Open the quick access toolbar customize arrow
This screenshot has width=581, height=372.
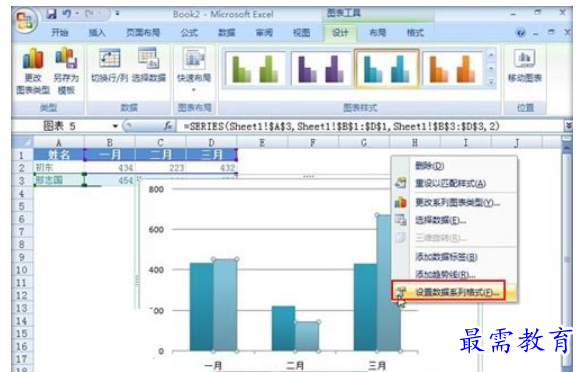(x=117, y=13)
